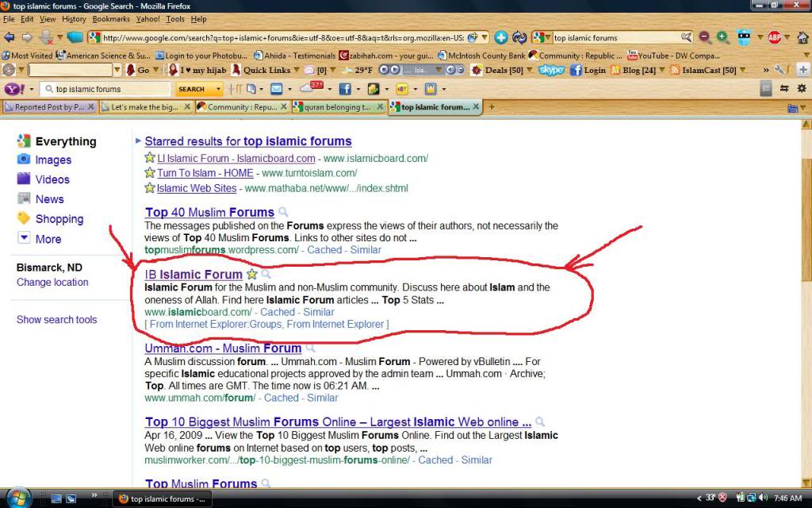The image size is (812, 508).
Task: Switch to quran belonging tab
Action: click(x=338, y=107)
